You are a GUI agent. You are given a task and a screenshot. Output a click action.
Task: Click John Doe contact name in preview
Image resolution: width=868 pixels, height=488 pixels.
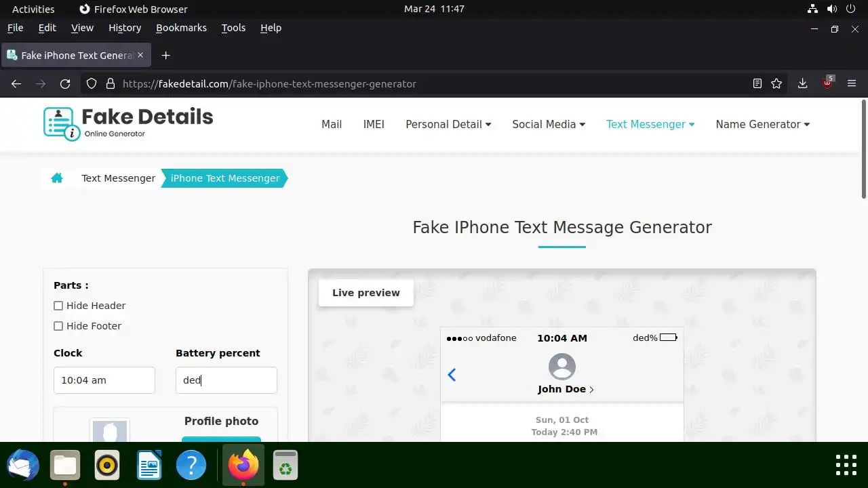[x=561, y=389]
